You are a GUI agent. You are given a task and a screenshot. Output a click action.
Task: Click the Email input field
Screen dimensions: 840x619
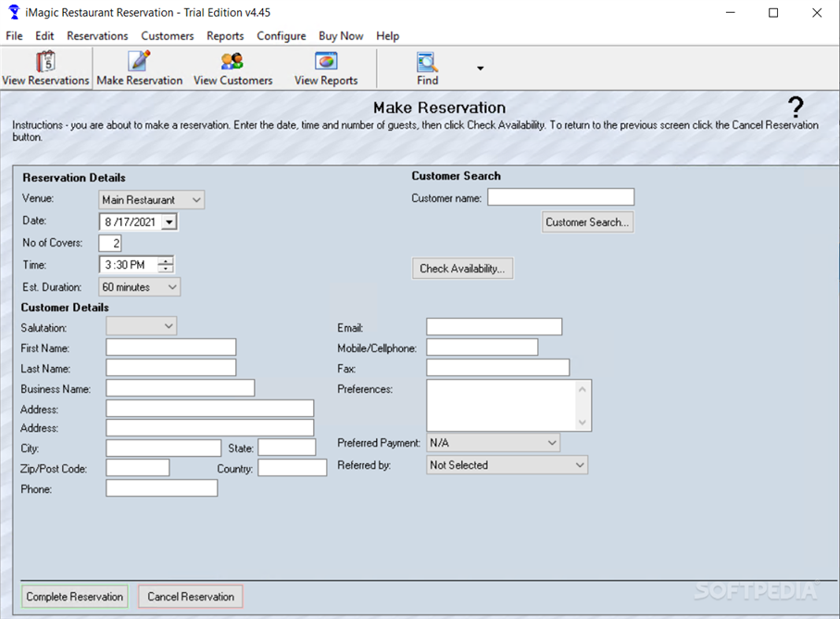point(494,327)
